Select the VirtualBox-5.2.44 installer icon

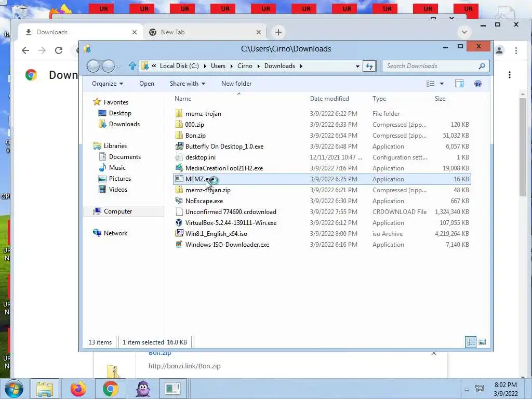click(179, 222)
